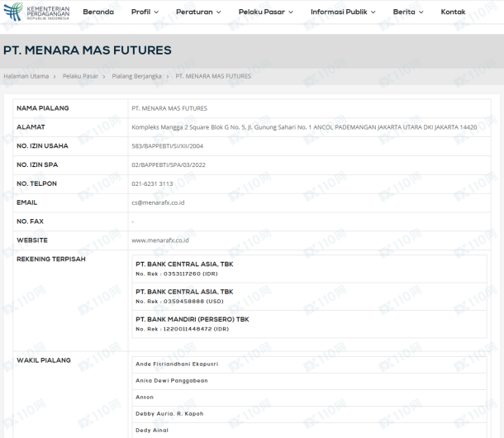The height and width of the screenshot is (438, 504).
Task: Select BCA account 0359458888 (USD)
Action: [x=179, y=302]
